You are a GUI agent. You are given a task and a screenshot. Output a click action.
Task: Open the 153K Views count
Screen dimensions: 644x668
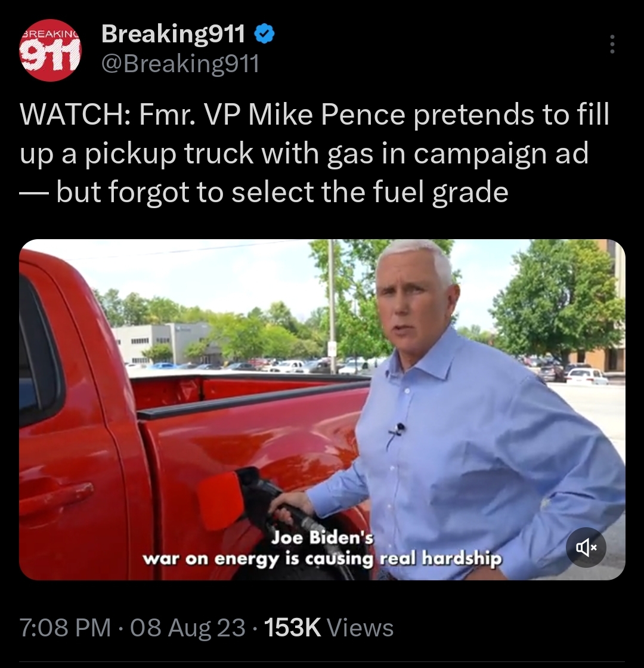[329, 627]
